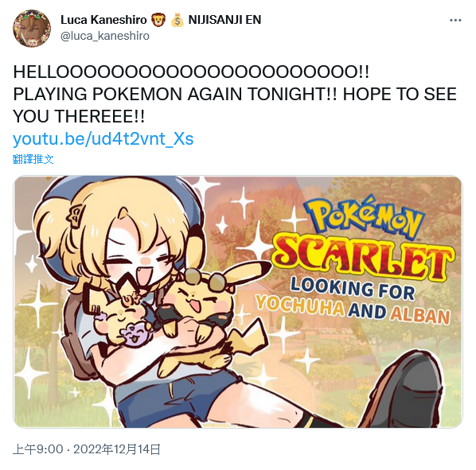Click the 2022年12月14日 date
The image size is (476, 470).
click(x=117, y=449)
